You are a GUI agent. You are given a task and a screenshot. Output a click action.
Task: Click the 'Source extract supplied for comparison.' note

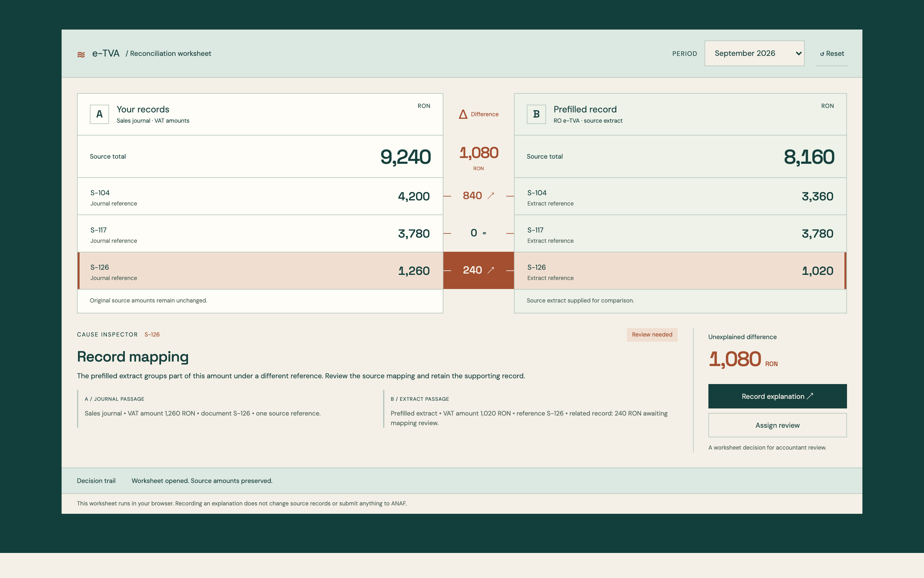tap(580, 301)
